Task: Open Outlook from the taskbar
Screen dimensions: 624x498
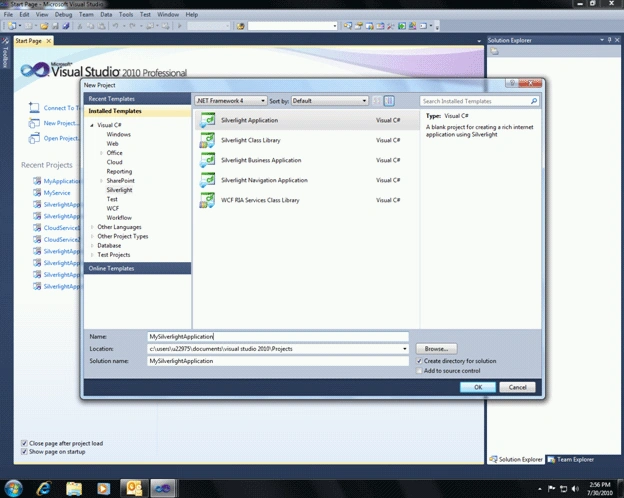Action: (134, 488)
